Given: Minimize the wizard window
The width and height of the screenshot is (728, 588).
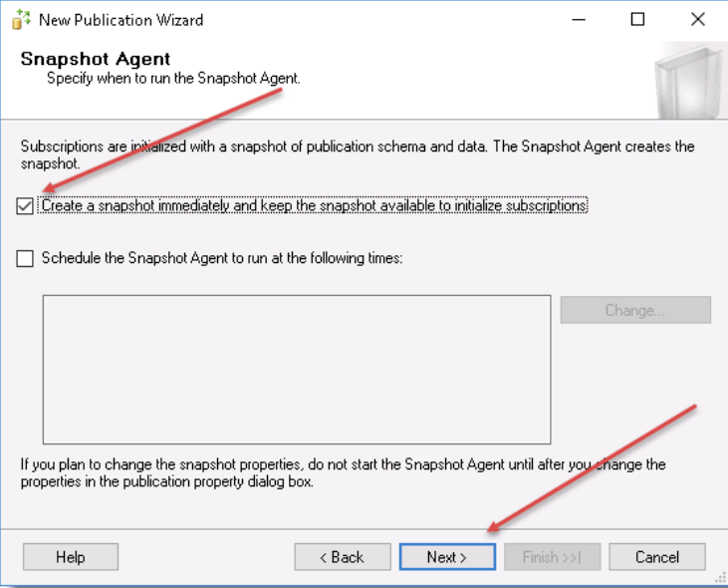Looking at the screenshot, I should (579, 20).
